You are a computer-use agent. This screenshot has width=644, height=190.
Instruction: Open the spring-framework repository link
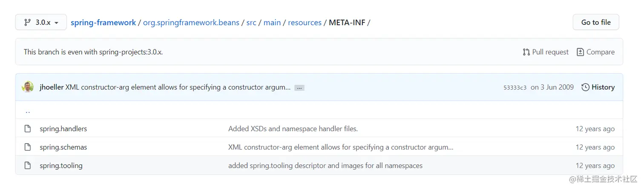(x=103, y=22)
